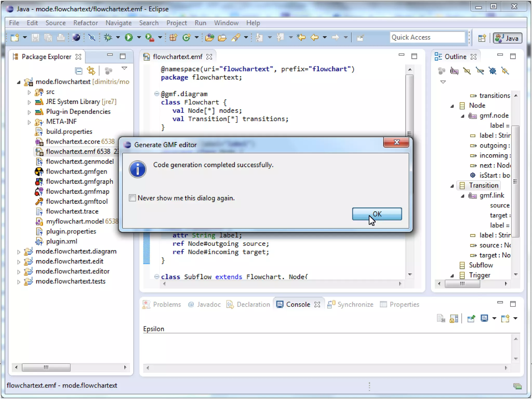The width and height of the screenshot is (532, 399).
Task: Check 'Never show me this dialog again'
Action: pos(132,198)
